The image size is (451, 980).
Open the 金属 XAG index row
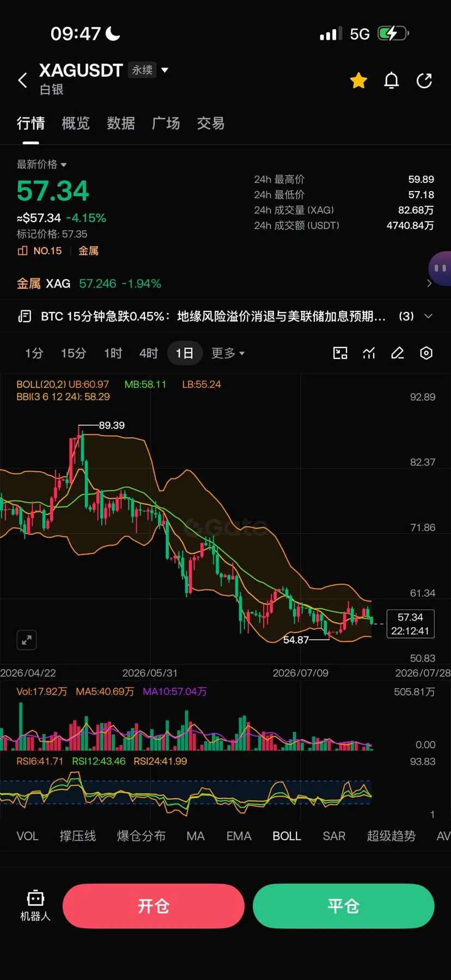pos(225,284)
